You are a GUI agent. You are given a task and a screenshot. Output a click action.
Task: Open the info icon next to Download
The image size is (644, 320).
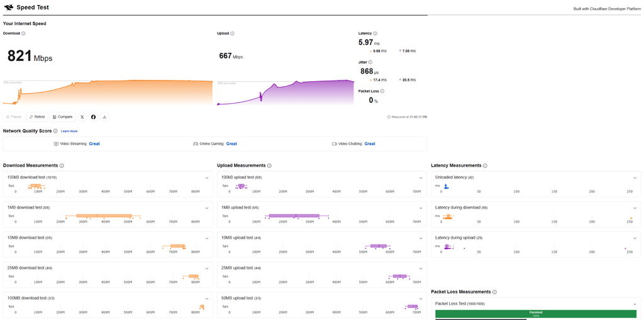tap(23, 34)
